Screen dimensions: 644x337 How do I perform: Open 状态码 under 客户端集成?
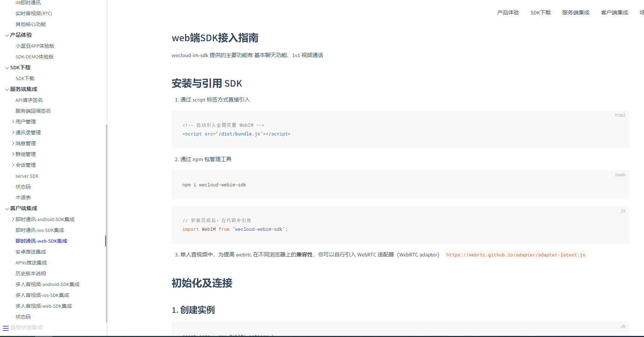pyautogui.click(x=23, y=317)
